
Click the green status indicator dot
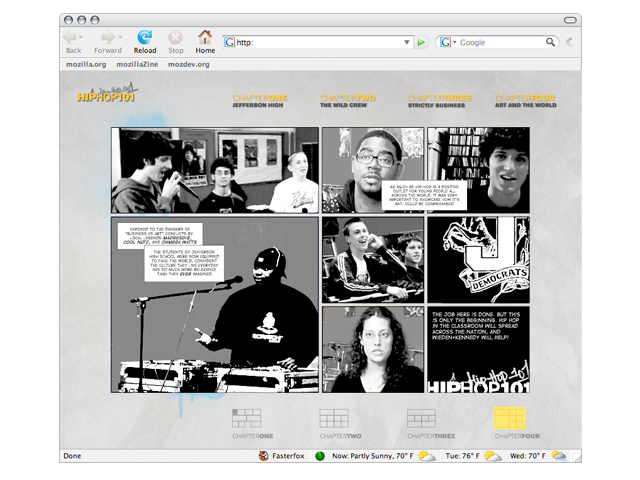[320, 456]
